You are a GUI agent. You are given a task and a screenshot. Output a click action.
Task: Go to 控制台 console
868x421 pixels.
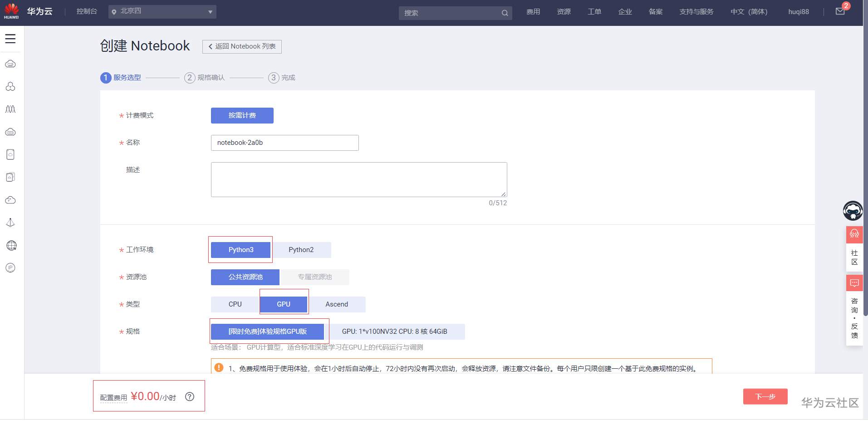pyautogui.click(x=87, y=11)
